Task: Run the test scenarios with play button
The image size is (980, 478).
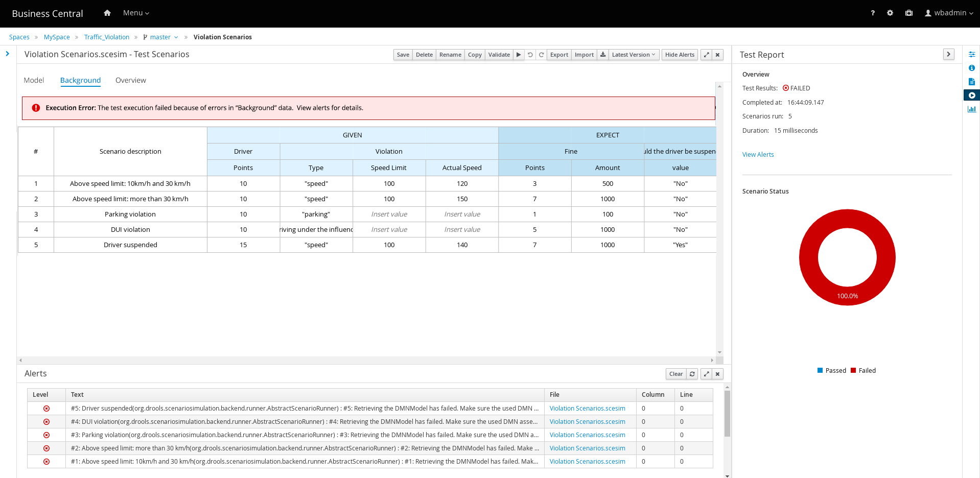Action: click(519, 55)
